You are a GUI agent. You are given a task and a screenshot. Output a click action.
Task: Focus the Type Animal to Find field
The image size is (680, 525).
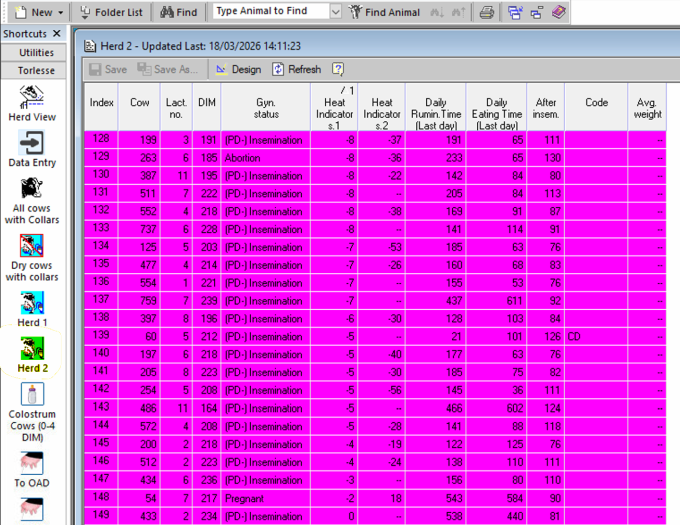271,11
